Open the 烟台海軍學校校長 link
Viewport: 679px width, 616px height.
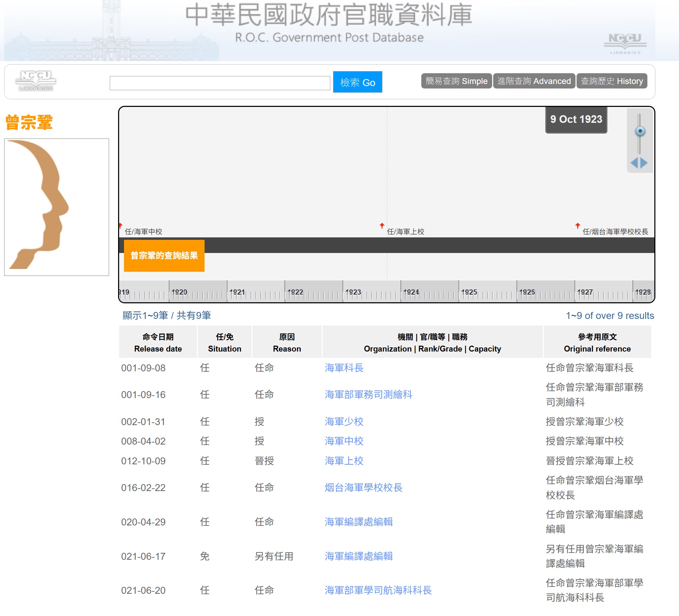[x=363, y=488]
